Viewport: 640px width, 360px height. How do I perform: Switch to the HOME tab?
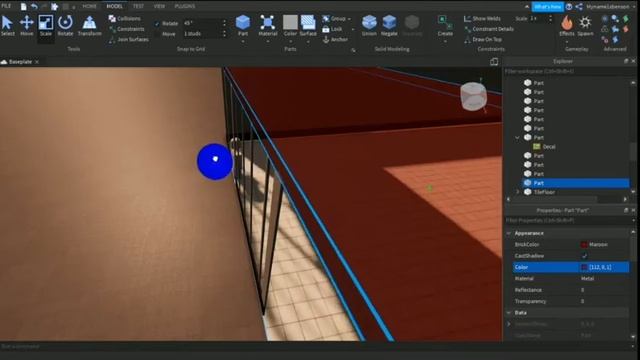(89, 7)
